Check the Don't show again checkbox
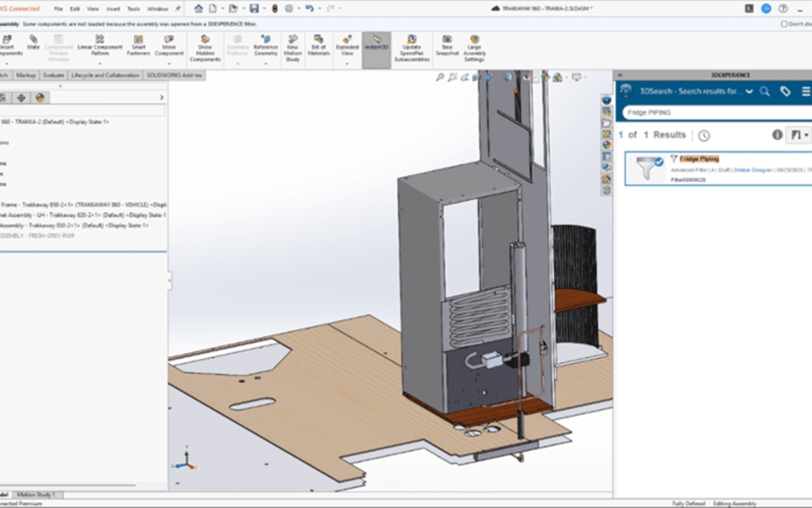The image size is (812, 508). (x=784, y=24)
